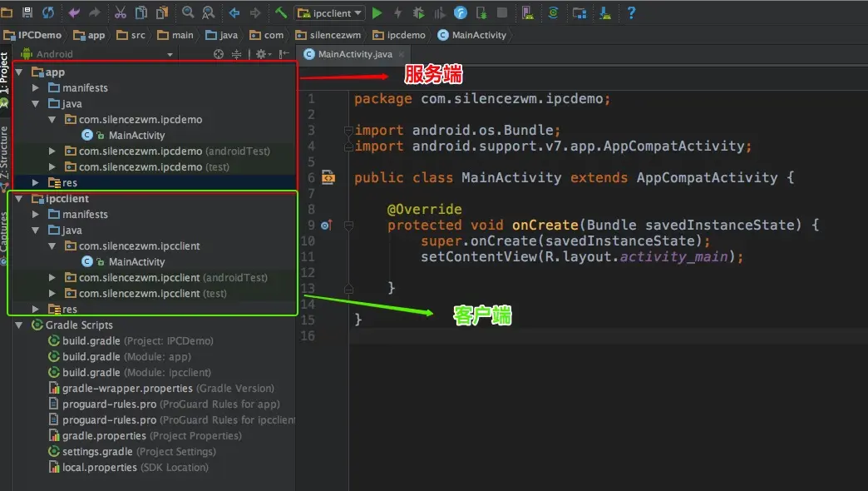
Task: Close the MainActivity.java tab
Action: tap(402, 54)
